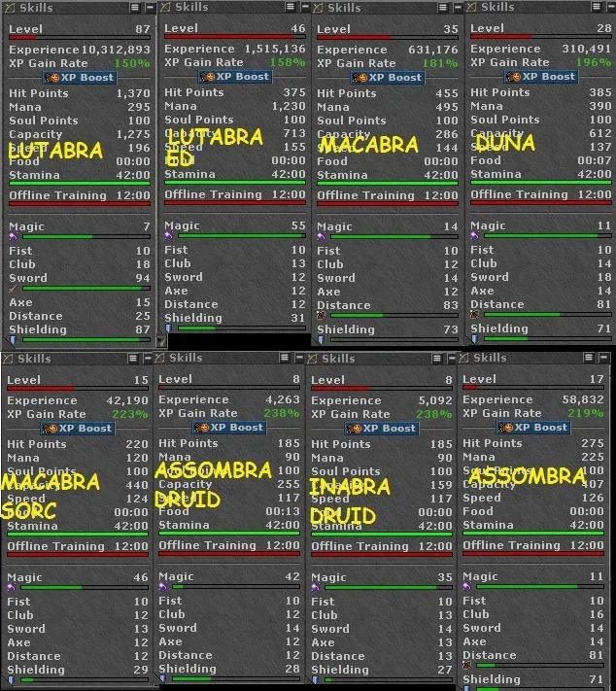Click the scroll-down arrow below the Level 87 panel

tap(161, 341)
